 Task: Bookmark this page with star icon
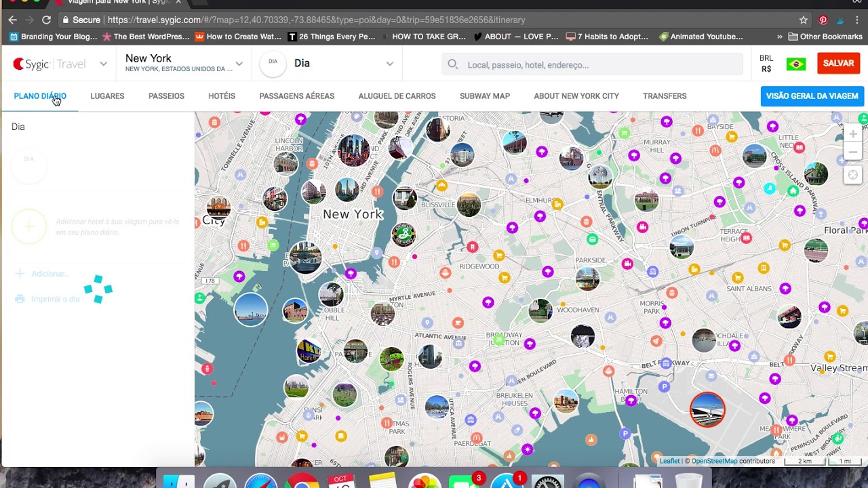point(804,20)
